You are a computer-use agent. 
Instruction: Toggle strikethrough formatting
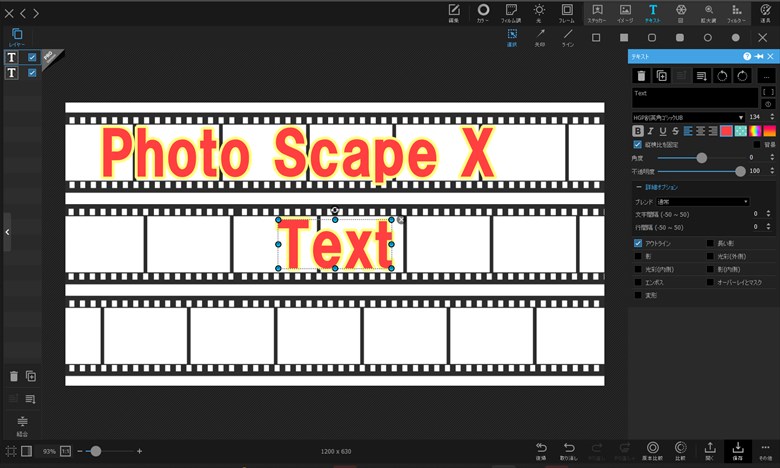(x=675, y=131)
